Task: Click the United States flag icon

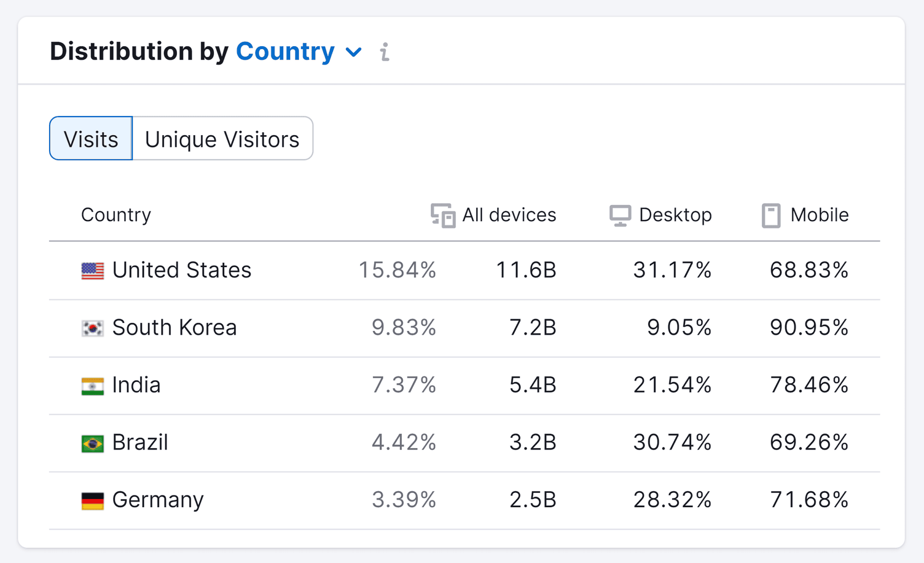Action: pos(92,270)
